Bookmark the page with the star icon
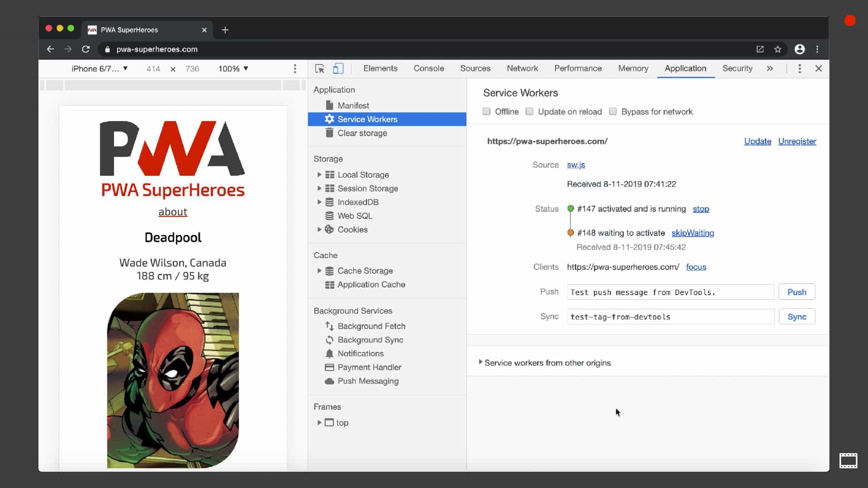 tap(778, 49)
